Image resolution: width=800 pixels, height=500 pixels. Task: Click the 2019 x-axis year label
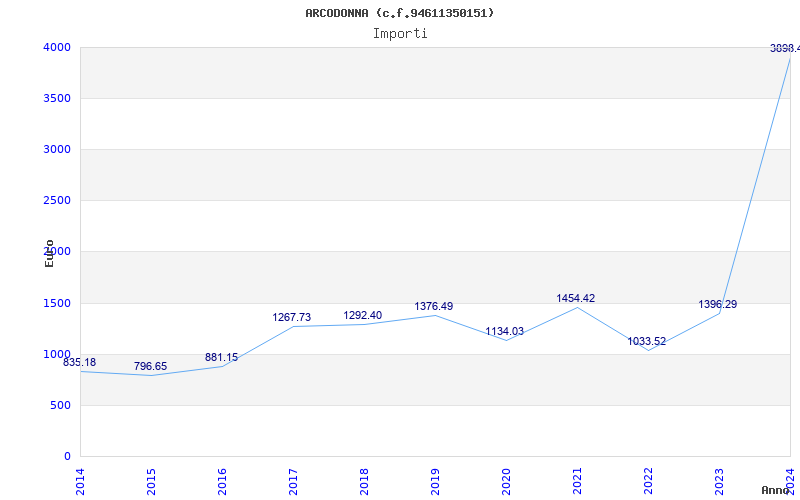[x=435, y=481]
